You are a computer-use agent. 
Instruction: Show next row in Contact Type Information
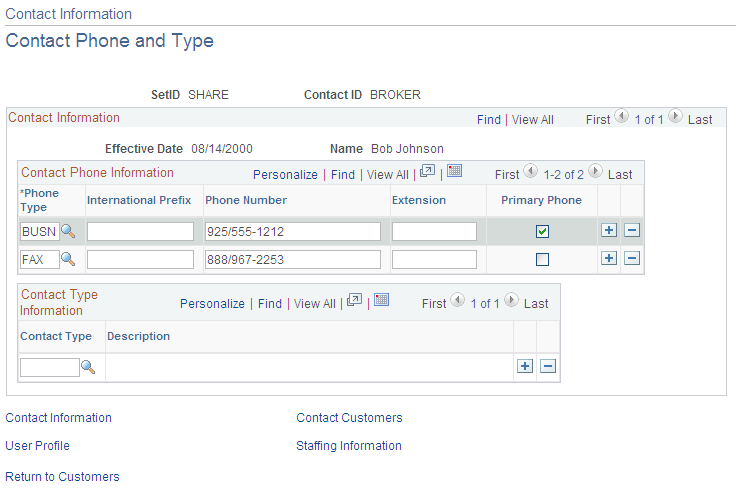point(511,300)
